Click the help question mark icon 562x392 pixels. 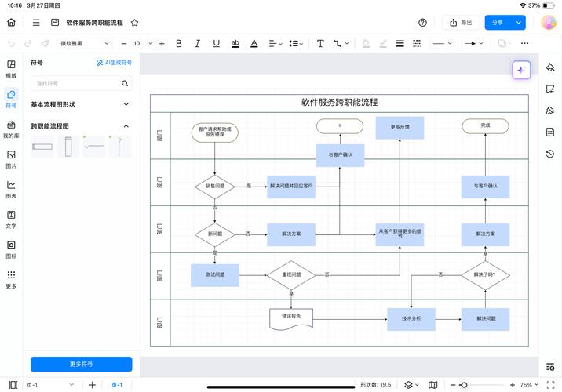coord(423,23)
